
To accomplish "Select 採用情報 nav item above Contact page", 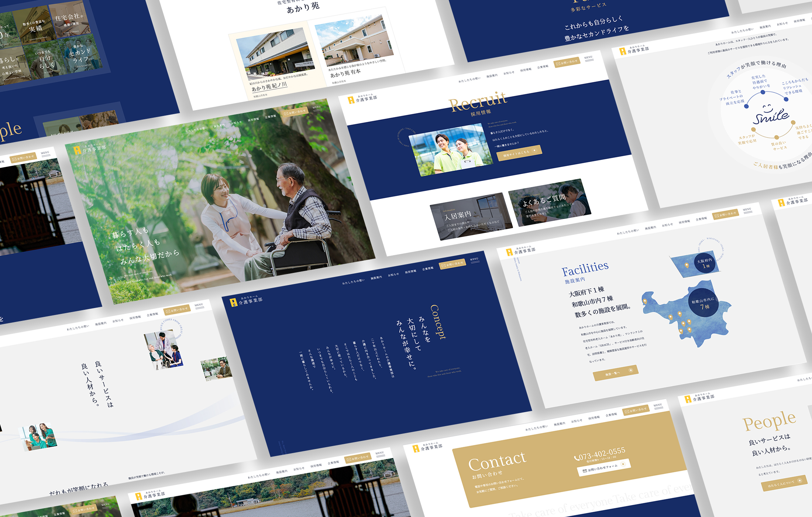I will [594, 418].
